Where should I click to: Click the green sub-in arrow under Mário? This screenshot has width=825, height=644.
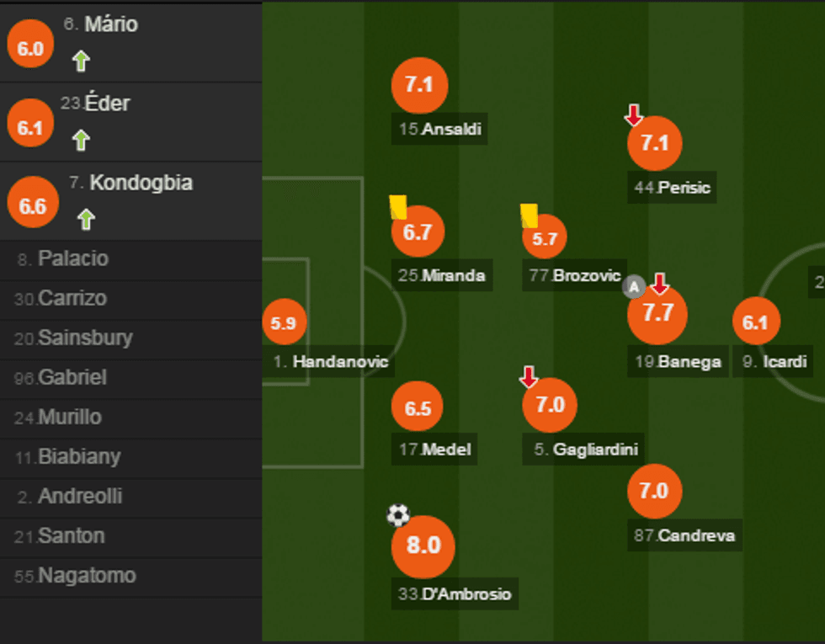coord(81,61)
